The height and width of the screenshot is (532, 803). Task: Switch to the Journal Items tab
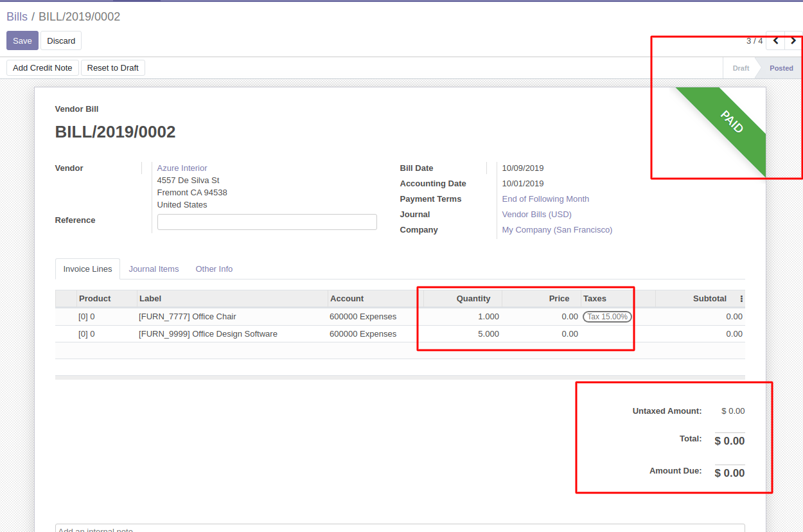click(154, 269)
